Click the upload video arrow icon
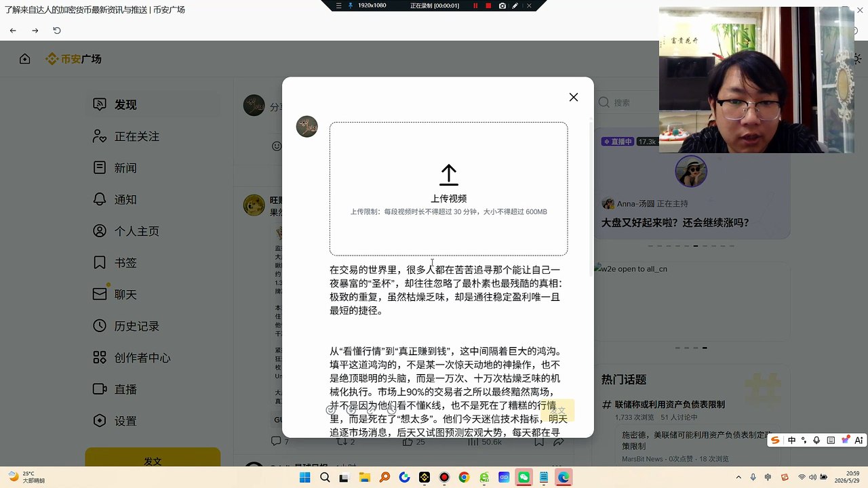This screenshot has width=868, height=488. (448, 175)
